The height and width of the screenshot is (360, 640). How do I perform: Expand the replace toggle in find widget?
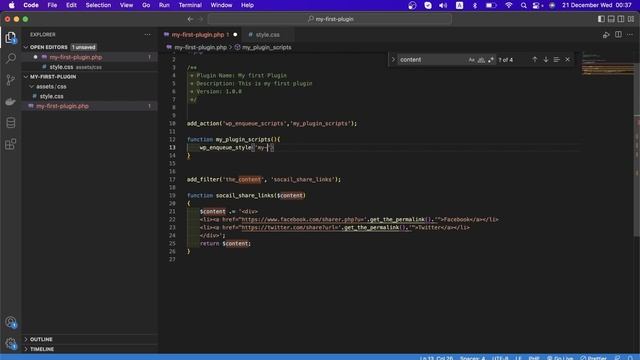click(x=393, y=60)
